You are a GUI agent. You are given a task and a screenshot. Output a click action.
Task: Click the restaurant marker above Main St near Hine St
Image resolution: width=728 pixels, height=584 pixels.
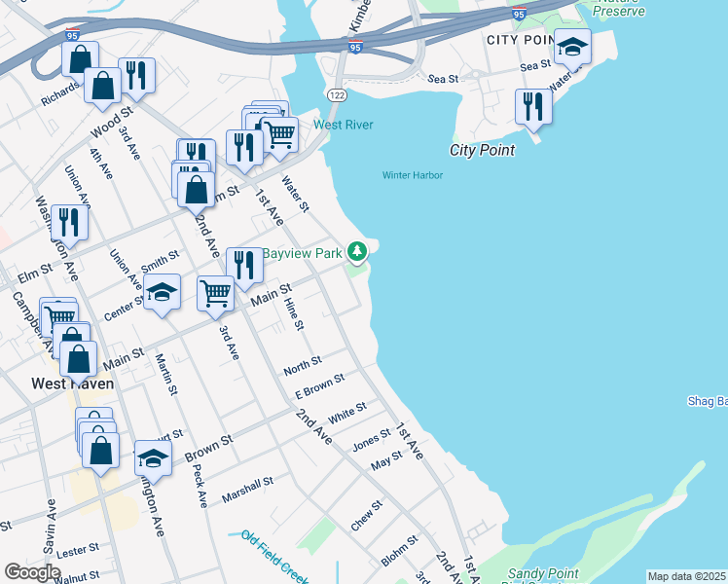(244, 265)
